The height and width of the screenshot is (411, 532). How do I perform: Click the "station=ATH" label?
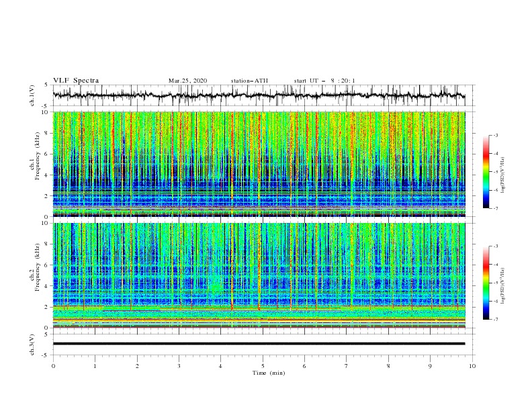pos(249,81)
